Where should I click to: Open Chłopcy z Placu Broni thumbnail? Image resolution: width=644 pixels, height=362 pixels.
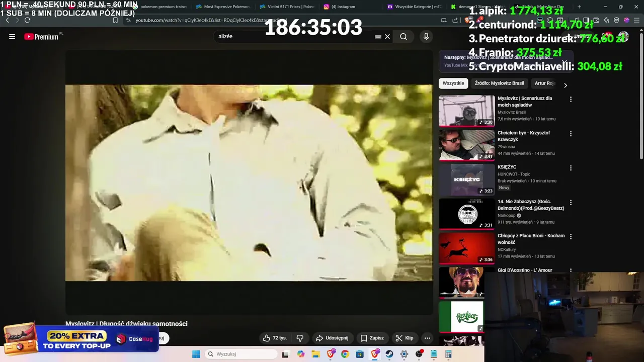coord(467,248)
